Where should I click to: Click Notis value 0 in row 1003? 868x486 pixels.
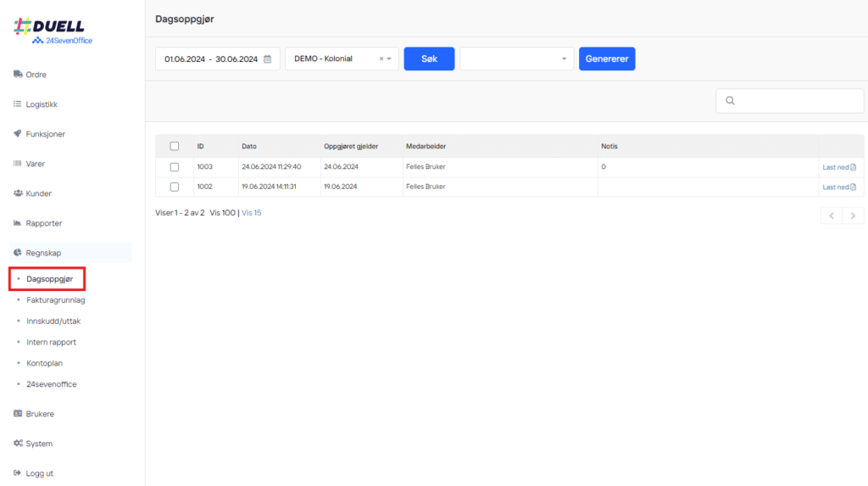pos(604,167)
